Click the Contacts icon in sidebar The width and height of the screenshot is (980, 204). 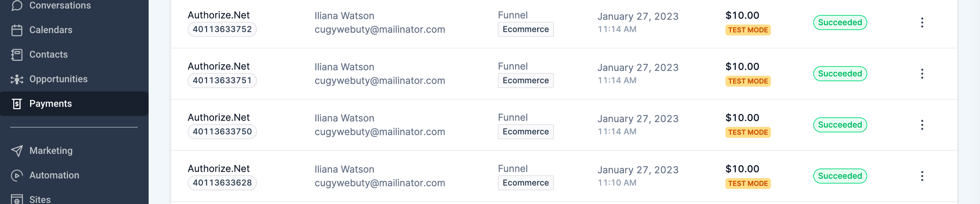[17, 55]
